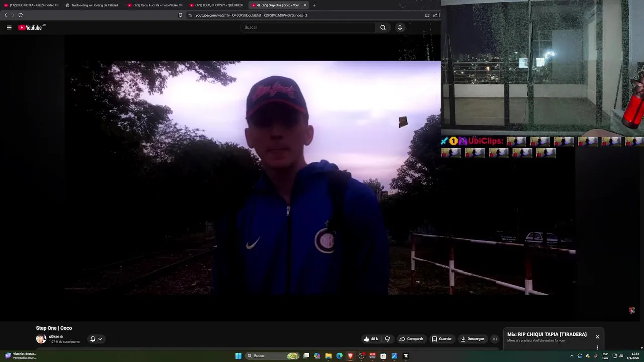
Task: Open the YouTube hamburger guide menu
Action: point(9,28)
